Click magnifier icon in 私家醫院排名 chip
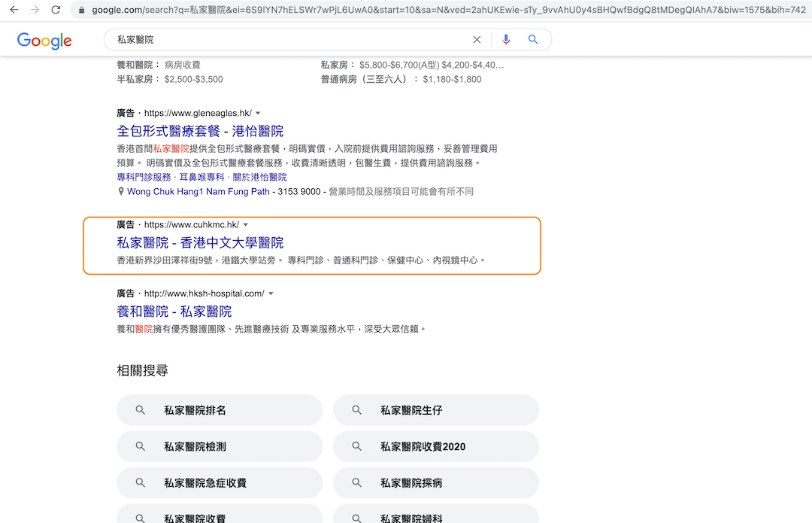 point(140,410)
